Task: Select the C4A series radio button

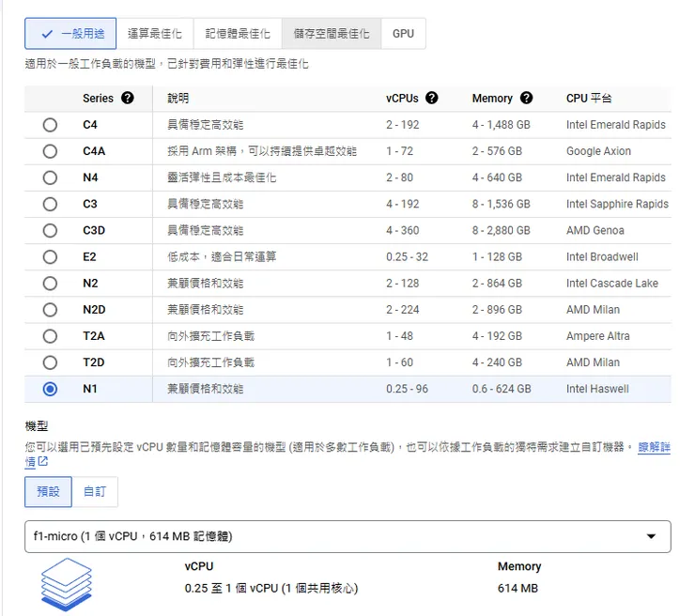Action: [50, 151]
